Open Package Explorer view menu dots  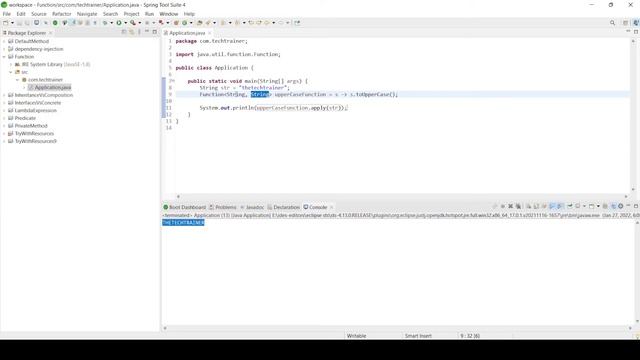pyautogui.click(x=139, y=32)
